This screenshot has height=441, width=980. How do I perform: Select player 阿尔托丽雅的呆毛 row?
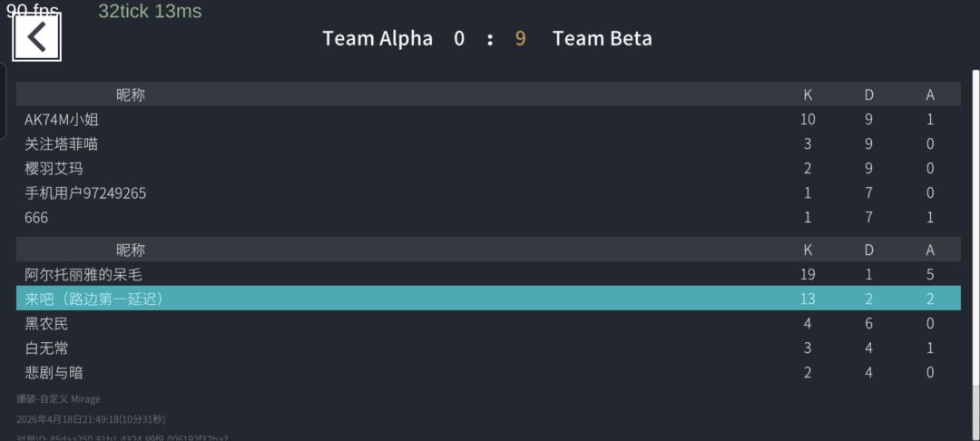tap(488, 274)
